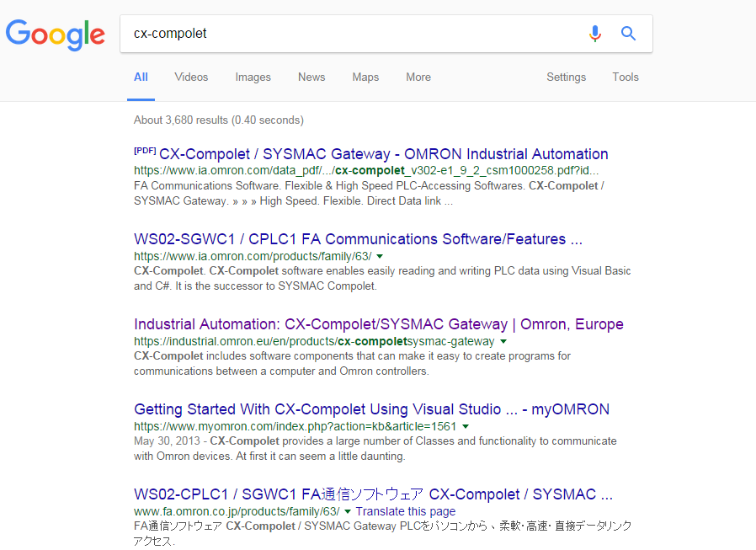
Task: Click the microphone voice search icon
Action: point(595,34)
